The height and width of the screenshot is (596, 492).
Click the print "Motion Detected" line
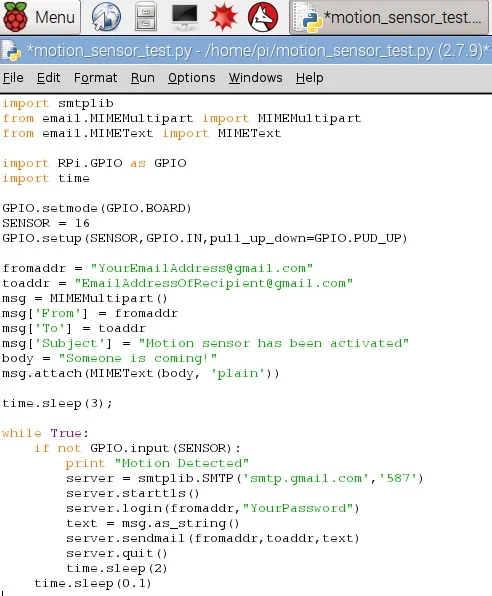point(157,463)
